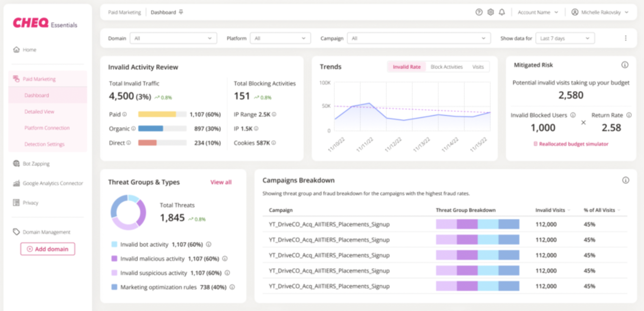Open the three-dot more options menu

[626, 38]
